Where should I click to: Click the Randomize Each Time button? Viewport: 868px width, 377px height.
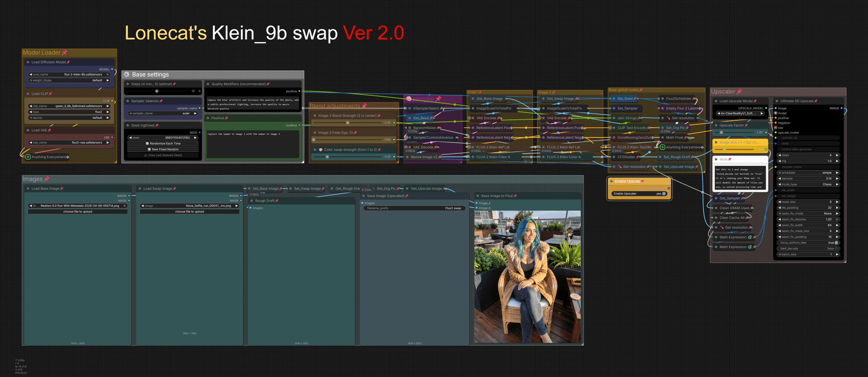tap(163, 144)
